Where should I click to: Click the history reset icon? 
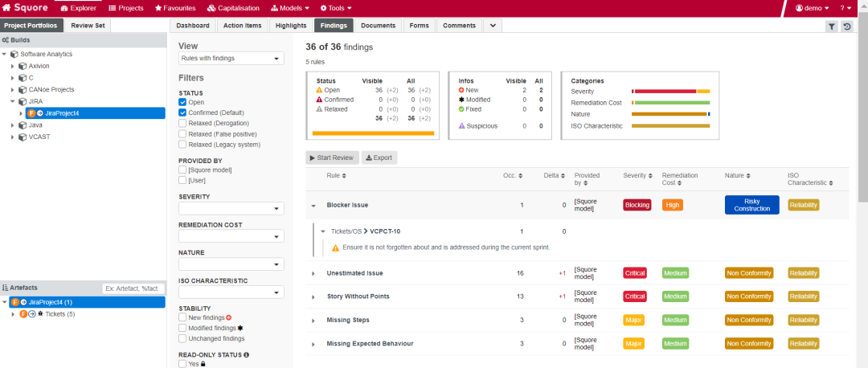pyautogui.click(x=847, y=26)
